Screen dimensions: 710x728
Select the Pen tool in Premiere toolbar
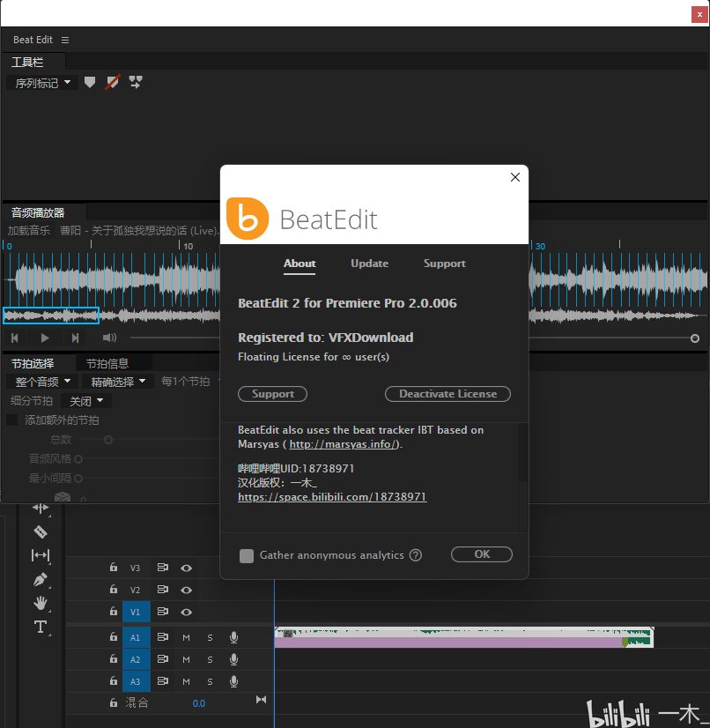41,579
